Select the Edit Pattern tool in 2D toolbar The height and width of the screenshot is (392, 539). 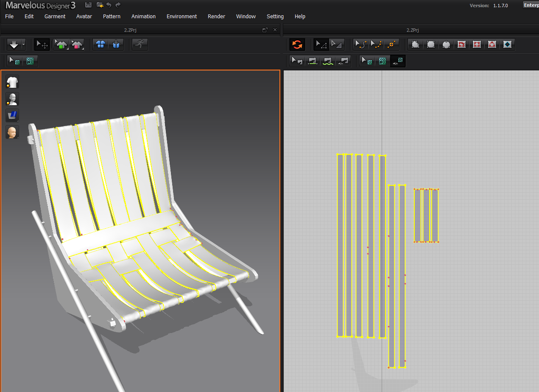point(321,45)
